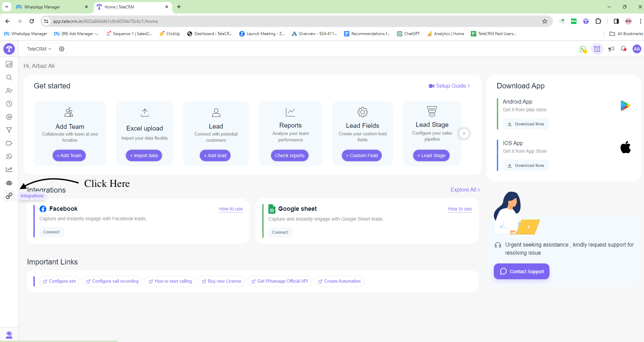Screen dimensions: 644x342
Task: Open a new browser tab
Action: coord(179,7)
